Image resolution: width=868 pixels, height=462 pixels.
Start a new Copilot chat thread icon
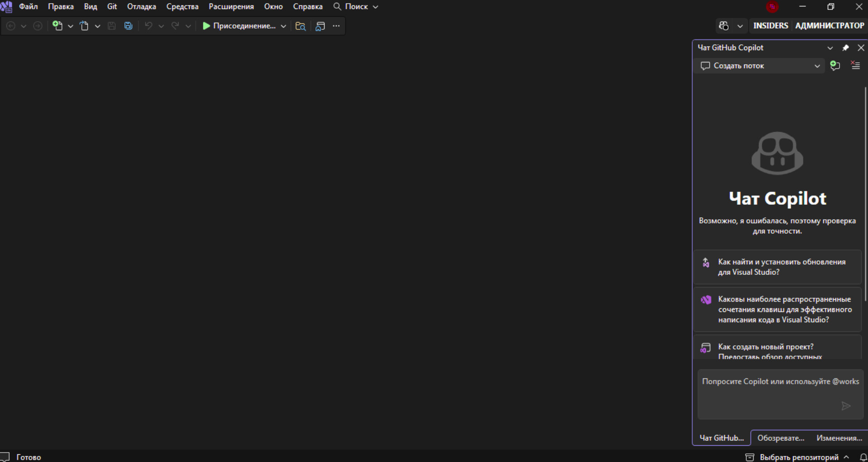point(835,66)
